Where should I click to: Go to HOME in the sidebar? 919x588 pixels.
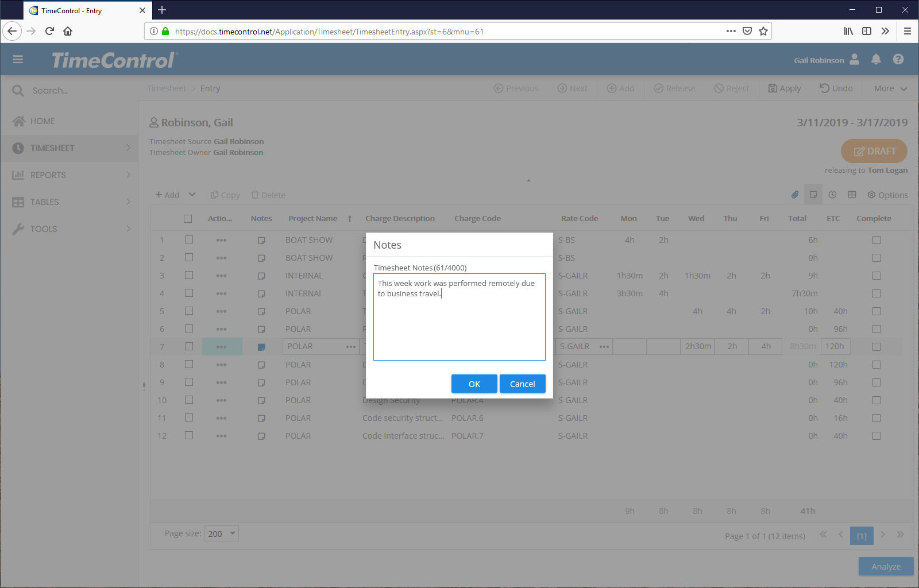coord(69,121)
